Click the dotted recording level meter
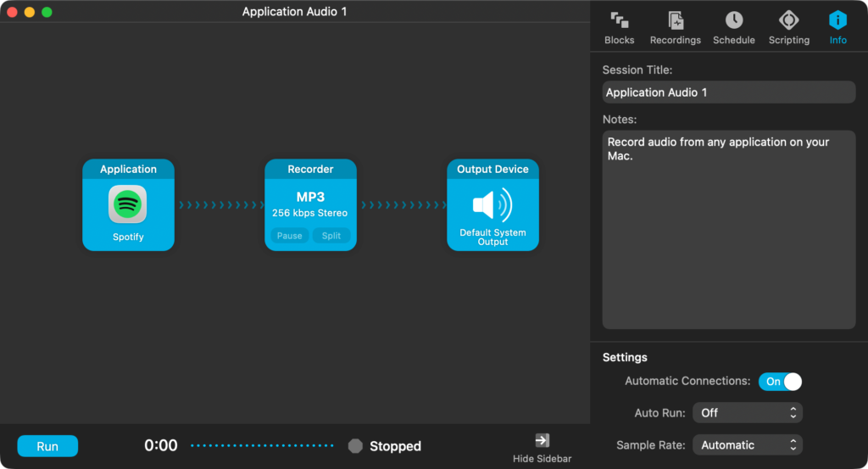 pos(262,446)
